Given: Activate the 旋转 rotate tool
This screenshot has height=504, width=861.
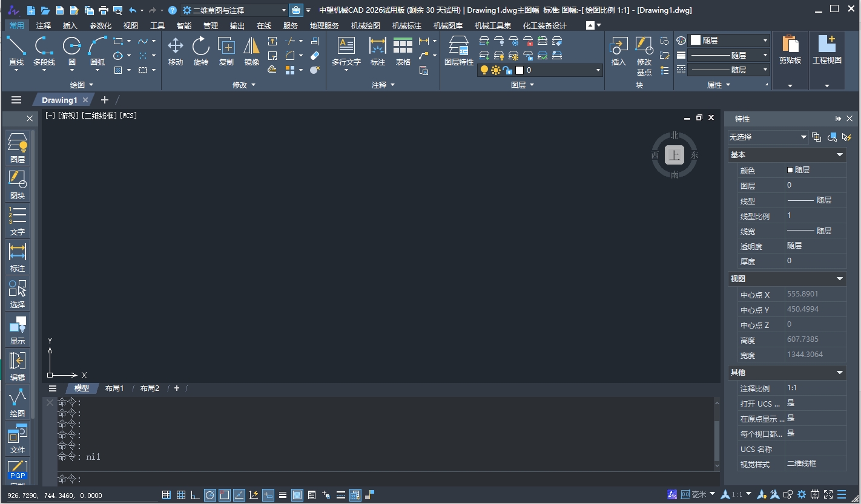Looking at the screenshot, I should [201, 51].
